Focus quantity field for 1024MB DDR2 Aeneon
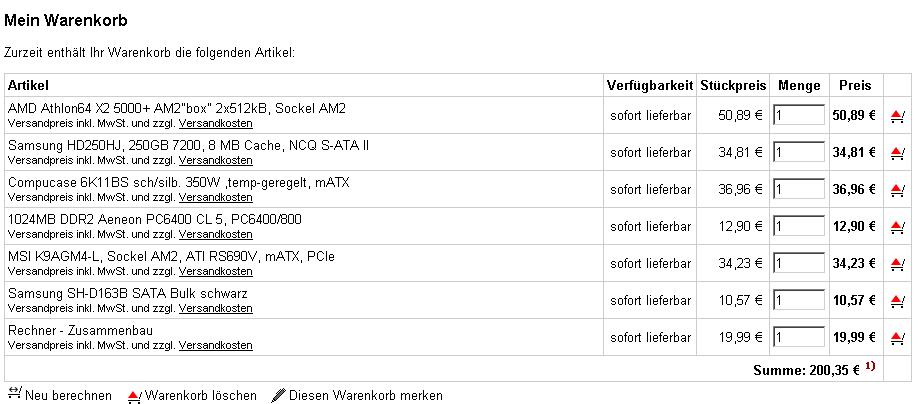Viewport: 922px width, 404px height. coord(798,227)
